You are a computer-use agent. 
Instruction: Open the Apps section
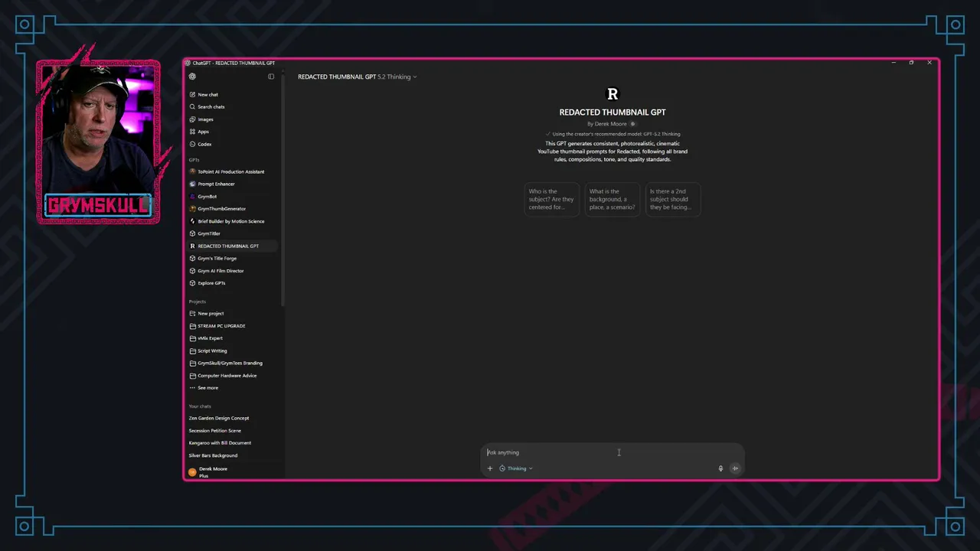pyautogui.click(x=232, y=132)
